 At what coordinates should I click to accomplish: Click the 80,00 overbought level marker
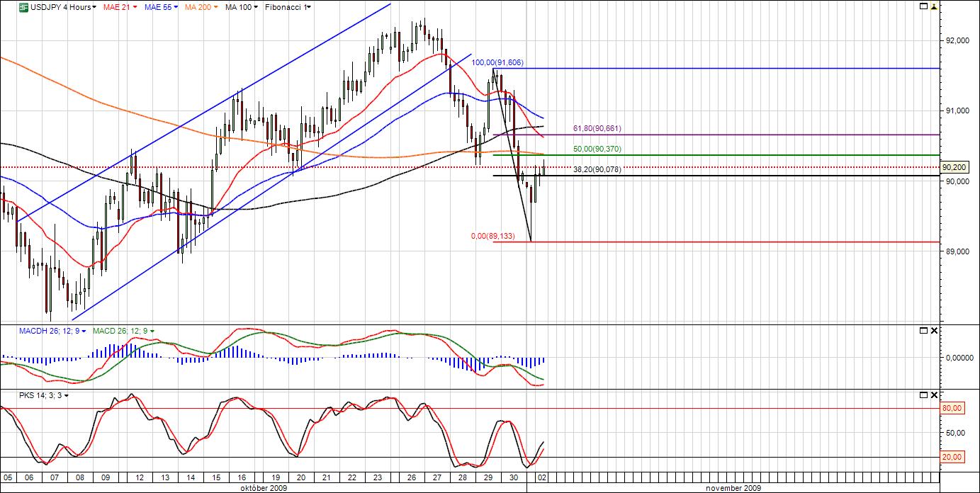point(952,408)
